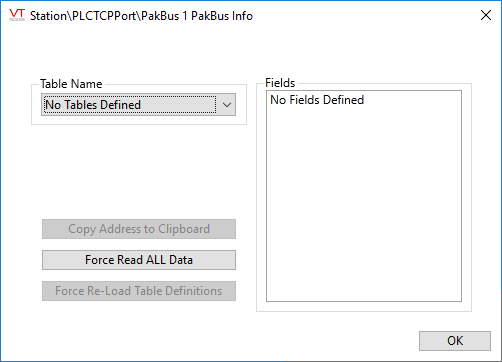Close the PakBus Info dialog window
Viewport: 502px width, 362px height.
point(486,15)
